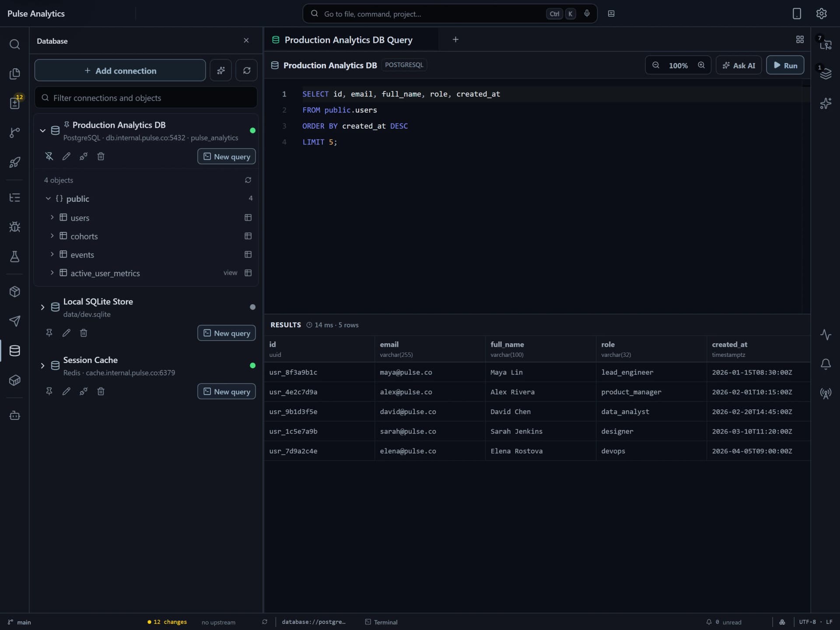Expand the Session Cache connection
This screenshot has width=840, height=630.
42,366
